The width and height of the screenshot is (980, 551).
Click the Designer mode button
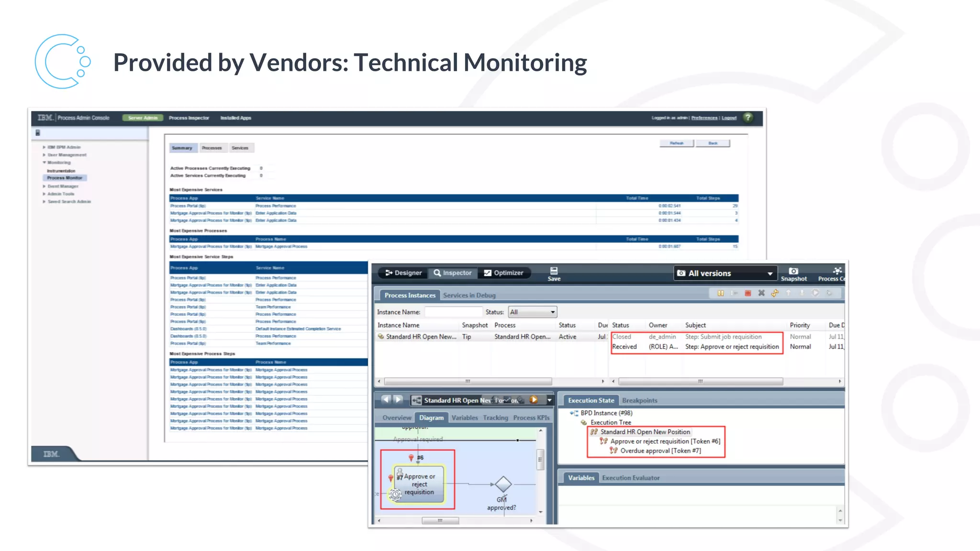(x=403, y=273)
